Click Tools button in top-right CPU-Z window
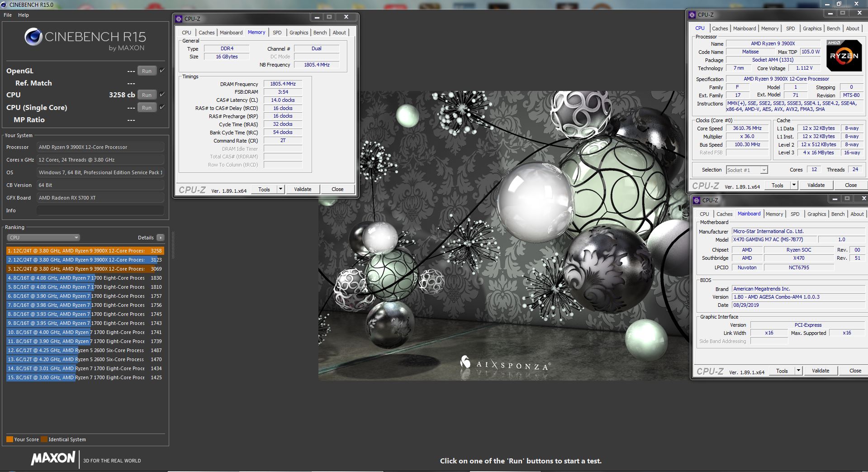This screenshot has width=868, height=472. [x=777, y=185]
